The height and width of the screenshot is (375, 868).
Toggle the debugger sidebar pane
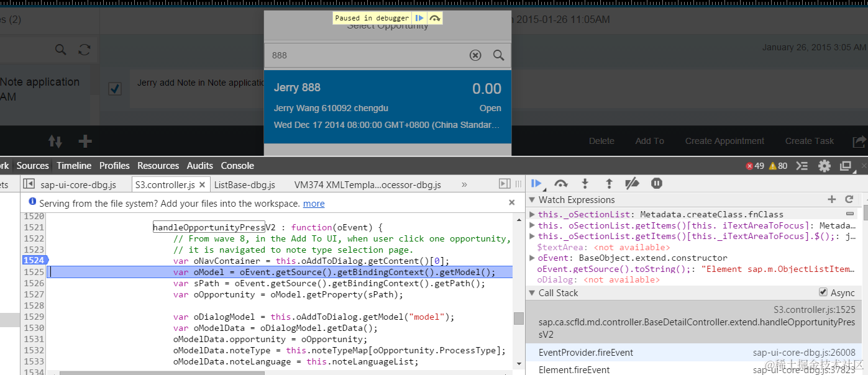click(x=505, y=184)
